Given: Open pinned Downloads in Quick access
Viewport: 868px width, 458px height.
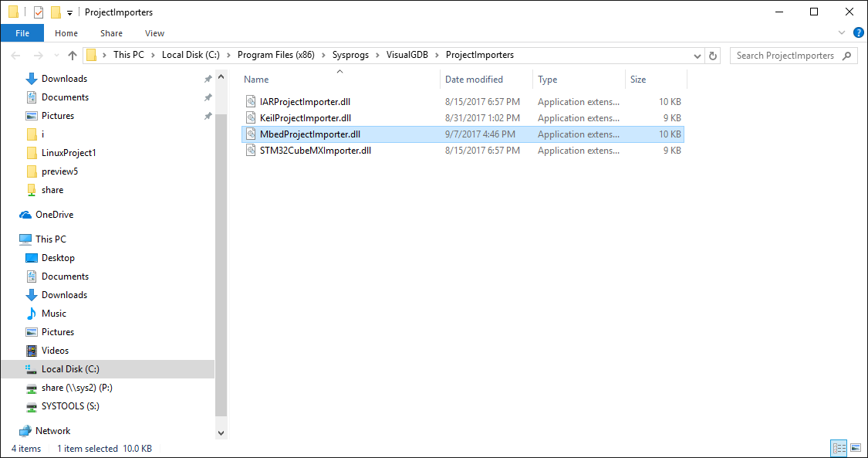Looking at the screenshot, I should (x=64, y=79).
